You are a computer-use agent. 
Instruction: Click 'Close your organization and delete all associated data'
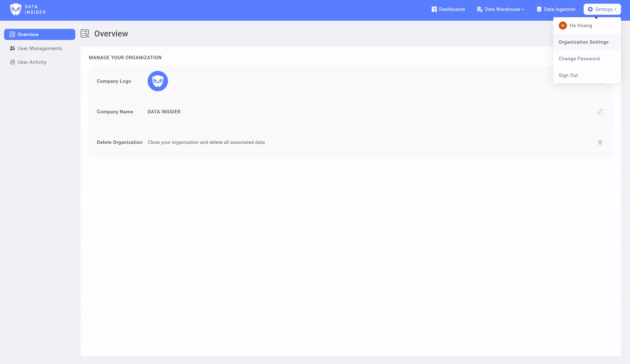(x=206, y=142)
